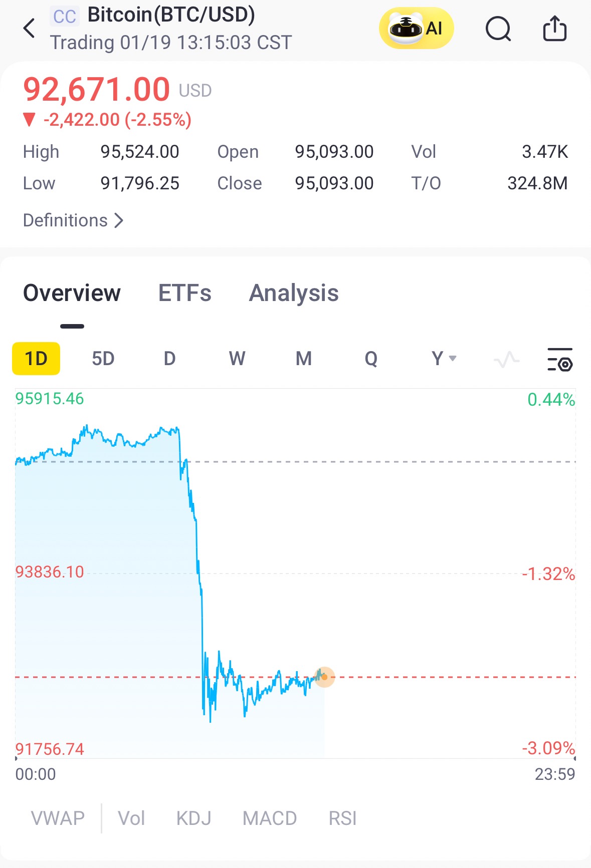The height and width of the screenshot is (868, 591).
Task: Tap the search magnifier icon
Action: click(498, 29)
